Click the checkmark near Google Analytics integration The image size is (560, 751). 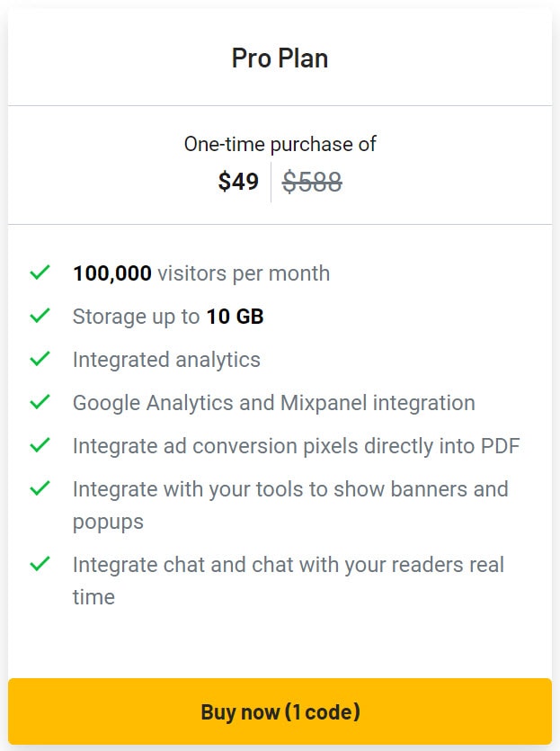tap(40, 402)
